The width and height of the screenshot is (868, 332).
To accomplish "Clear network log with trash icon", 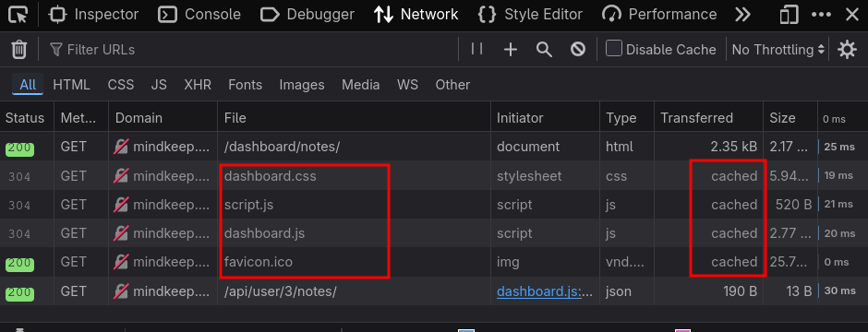I will click(18, 50).
